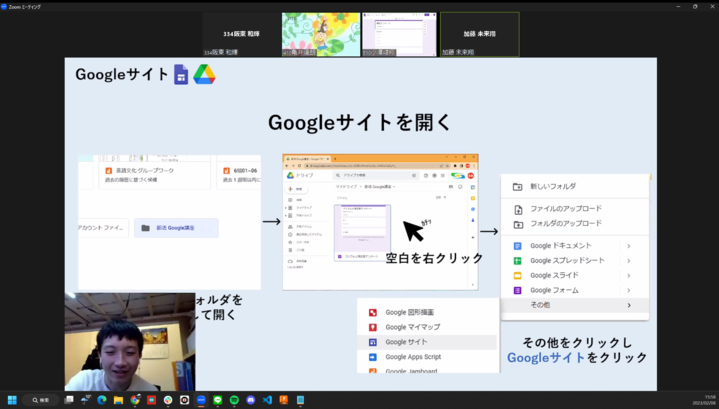Click the Google Apps Script icon
719x409 pixels.
[373, 357]
